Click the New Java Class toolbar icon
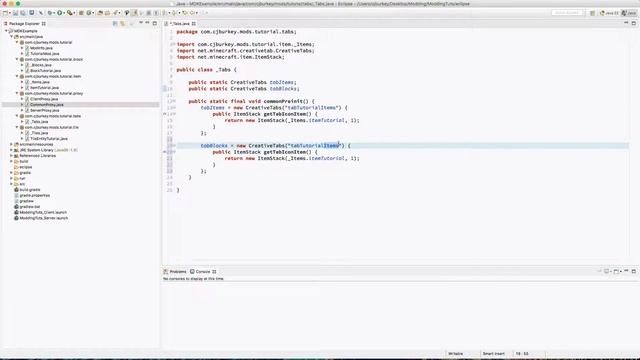Image resolution: width=640 pixels, height=360 pixels. [89, 13]
